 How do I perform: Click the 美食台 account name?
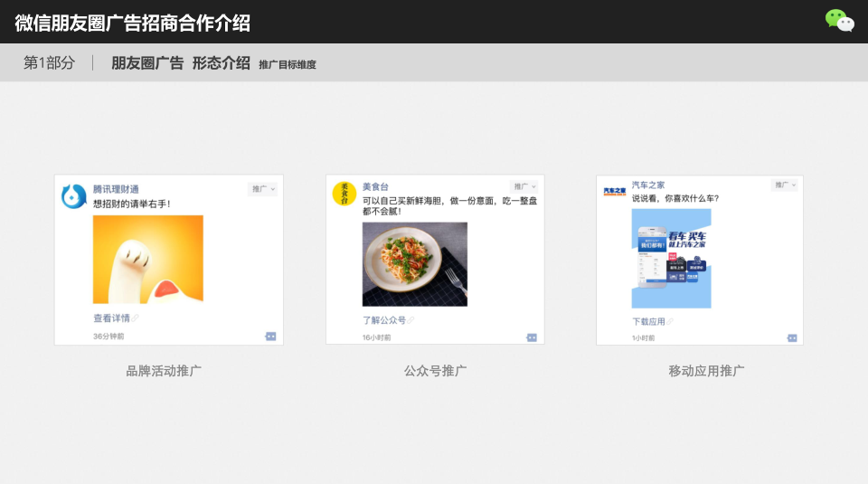[x=375, y=186]
